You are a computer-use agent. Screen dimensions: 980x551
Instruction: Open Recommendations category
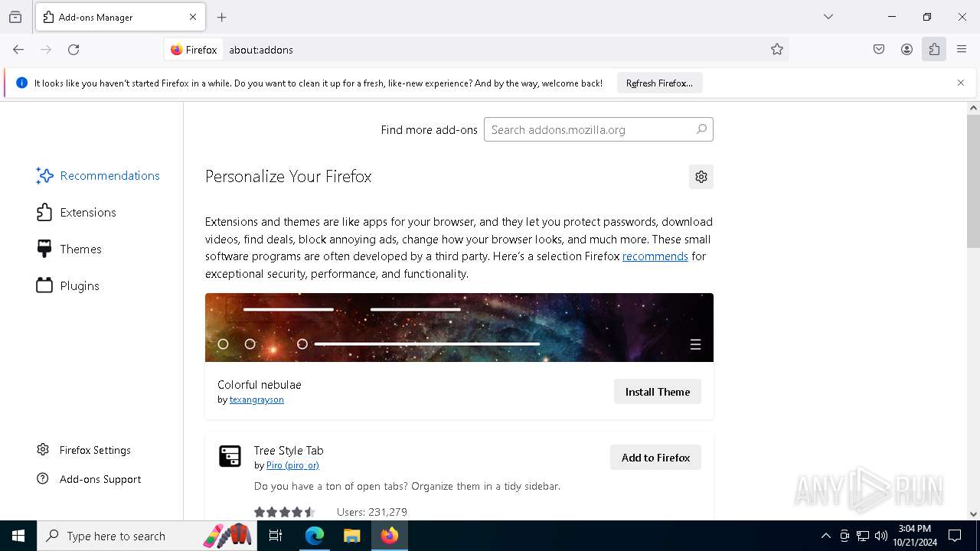pyautogui.click(x=98, y=176)
